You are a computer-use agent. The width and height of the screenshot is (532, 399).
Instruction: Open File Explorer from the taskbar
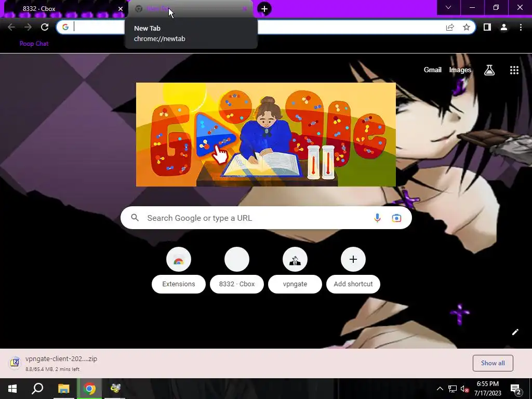[63, 389]
